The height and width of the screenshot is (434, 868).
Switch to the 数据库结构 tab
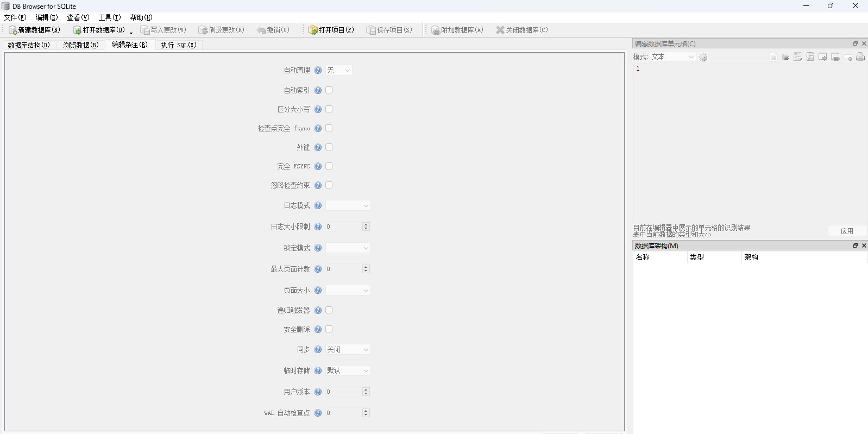[29, 45]
